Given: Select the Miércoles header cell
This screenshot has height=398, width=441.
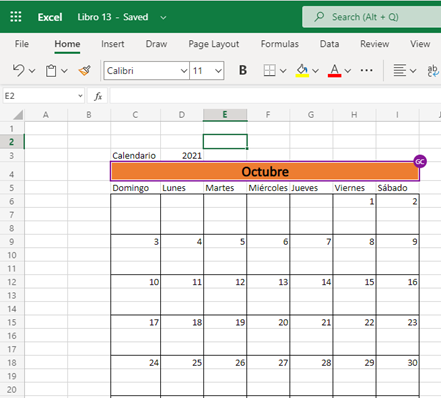Looking at the screenshot, I should point(268,188).
